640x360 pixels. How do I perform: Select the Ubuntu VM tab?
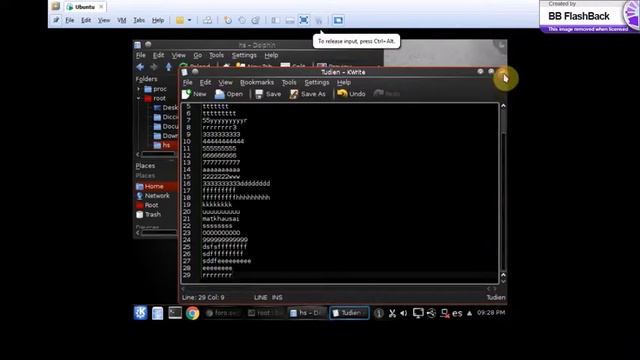pos(85,7)
